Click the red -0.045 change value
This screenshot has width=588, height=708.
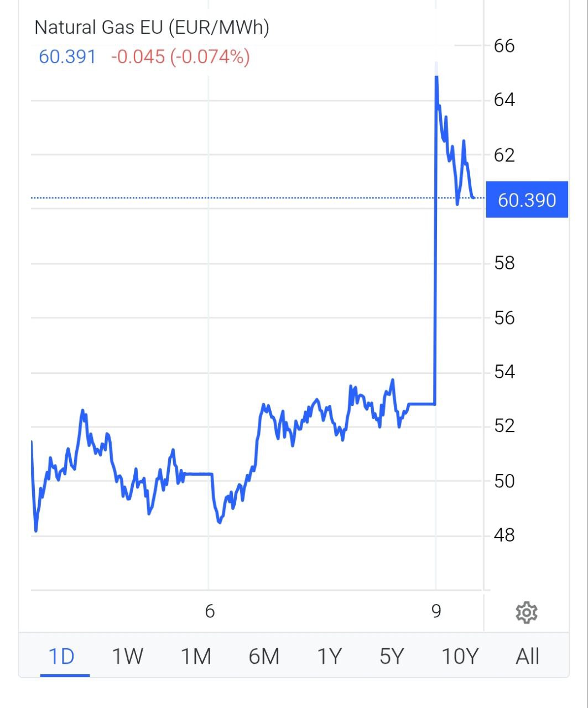[138, 56]
